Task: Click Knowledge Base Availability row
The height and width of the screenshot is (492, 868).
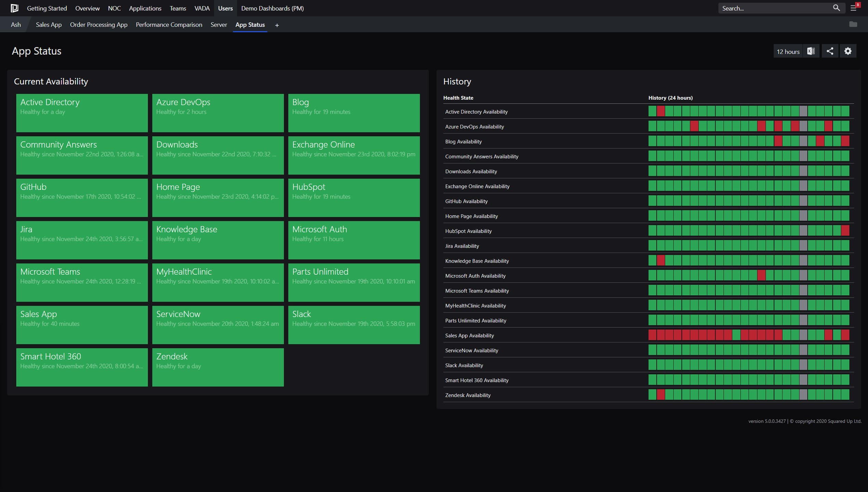Action: pyautogui.click(x=649, y=261)
